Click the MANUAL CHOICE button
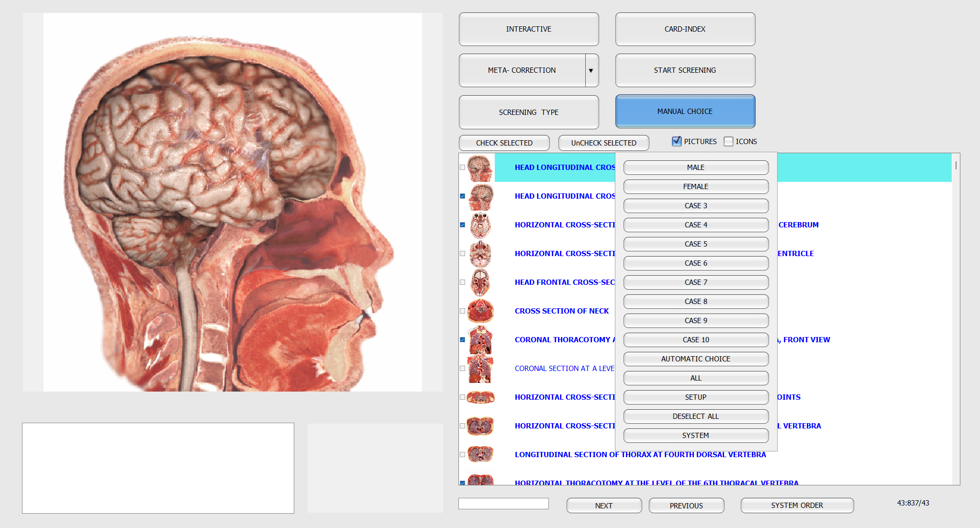Viewport: 980px width, 528px height. [685, 112]
